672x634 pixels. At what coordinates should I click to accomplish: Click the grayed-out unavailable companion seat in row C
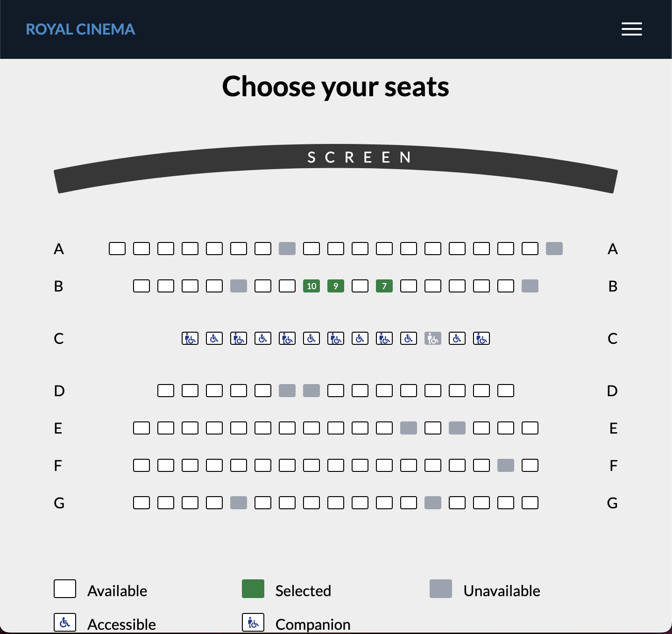pos(433,338)
